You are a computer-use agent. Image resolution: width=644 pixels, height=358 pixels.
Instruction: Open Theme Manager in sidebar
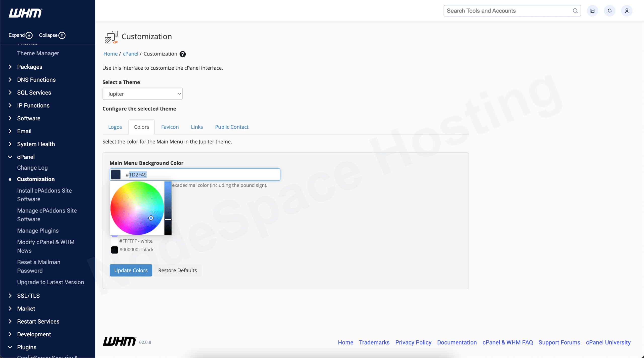38,53
